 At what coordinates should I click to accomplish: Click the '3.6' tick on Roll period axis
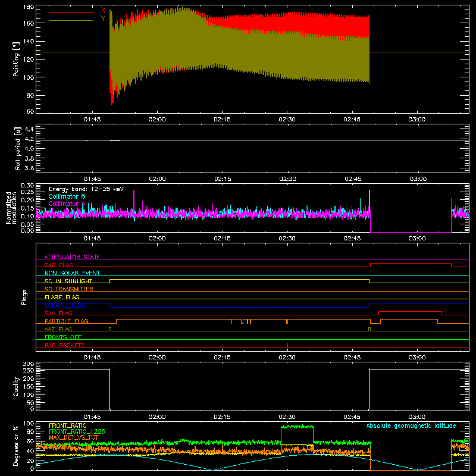(x=29, y=168)
